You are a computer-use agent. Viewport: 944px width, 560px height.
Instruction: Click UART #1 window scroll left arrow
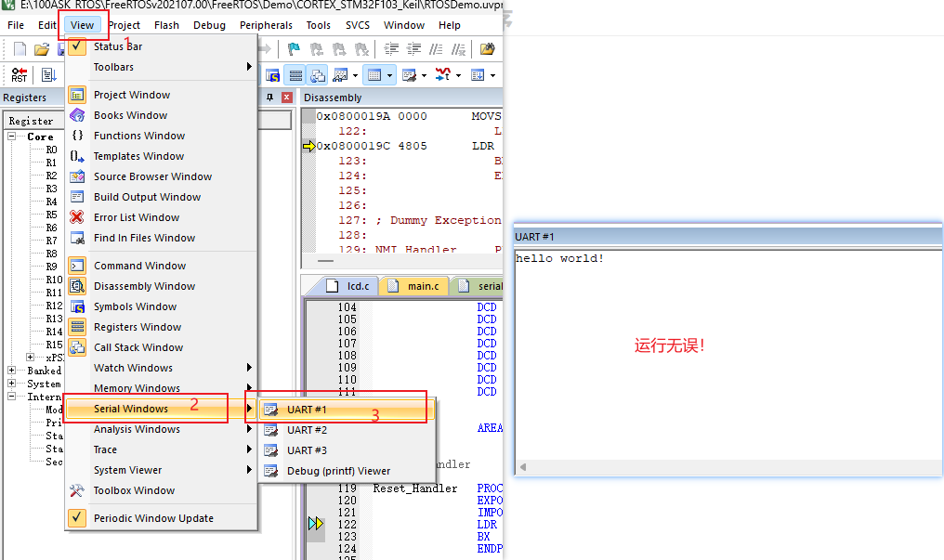522,467
